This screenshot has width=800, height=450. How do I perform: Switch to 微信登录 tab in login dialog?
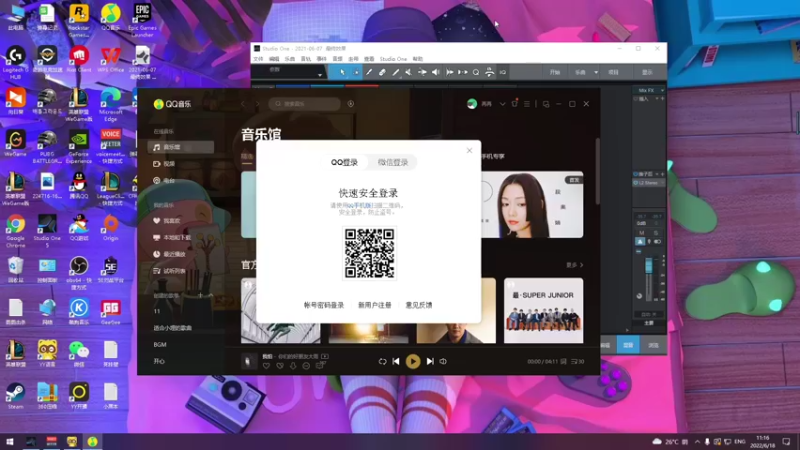(393, 162)
